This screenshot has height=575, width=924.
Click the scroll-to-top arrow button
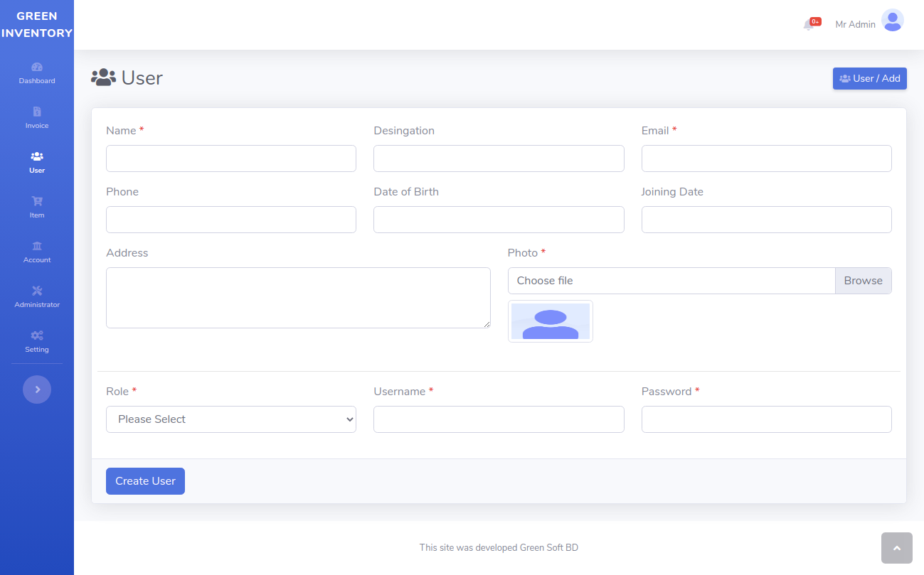click(896, 548)
